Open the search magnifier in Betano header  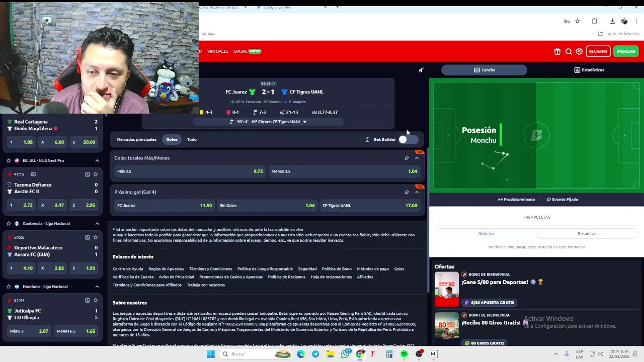click(569, 51)
